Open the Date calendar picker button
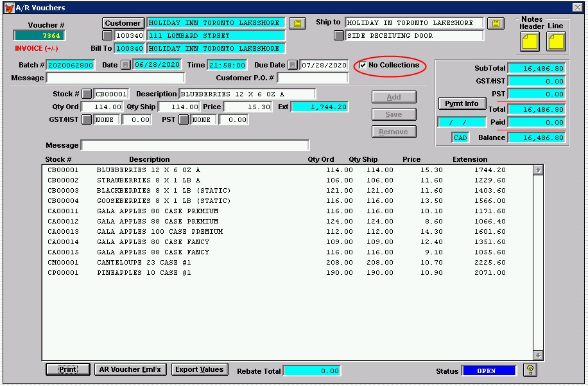The width and height of the screenshot is (588, 386). [125, 65]
